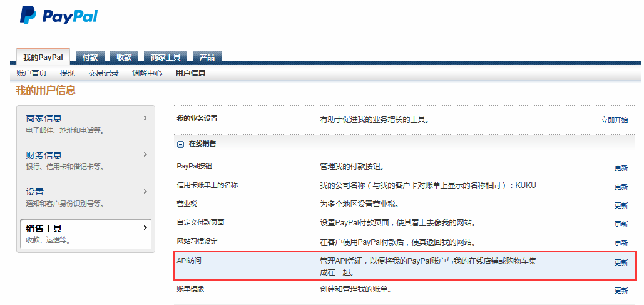The height and width of the screenshot is (305, 644).
Task: Click 更新 for PayPal按钮 row
Action: 621,168
